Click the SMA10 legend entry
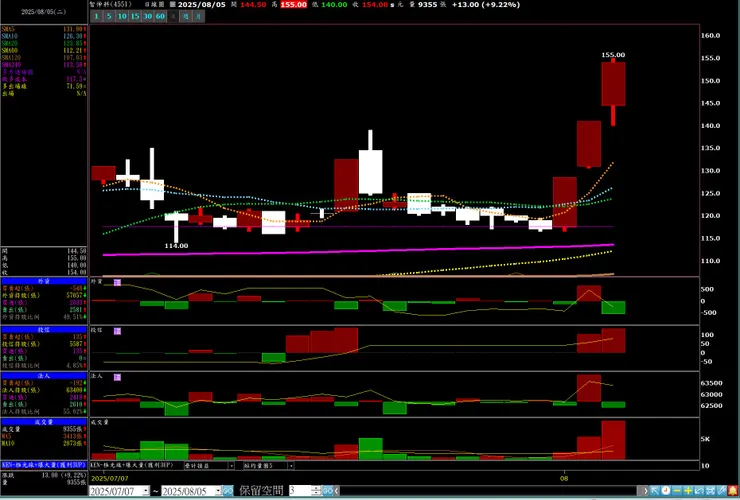Screen dimensions: 740x500 (x=43, y=36)
